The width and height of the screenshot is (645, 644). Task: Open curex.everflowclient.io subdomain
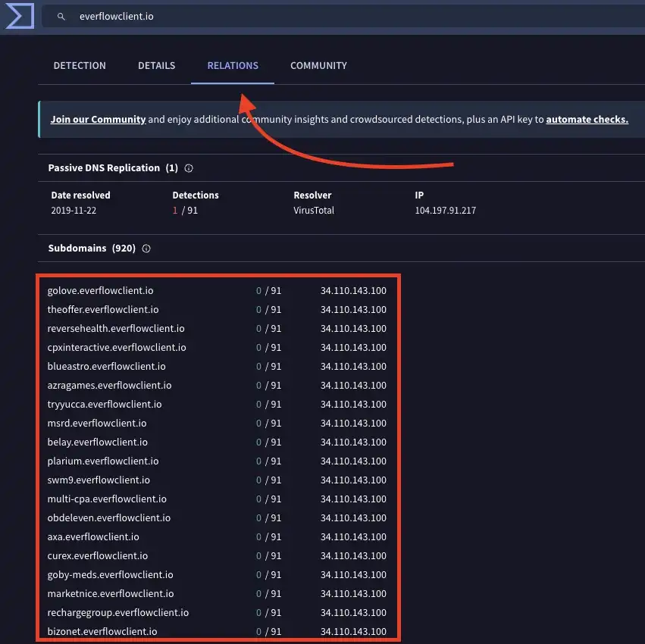click(98, 555)
